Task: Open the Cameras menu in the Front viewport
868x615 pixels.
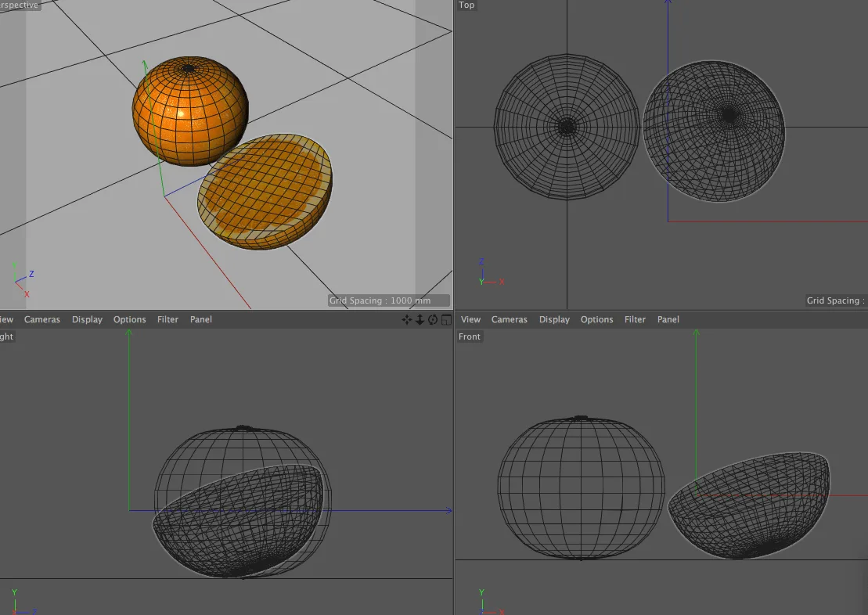Action: [509, 319]
